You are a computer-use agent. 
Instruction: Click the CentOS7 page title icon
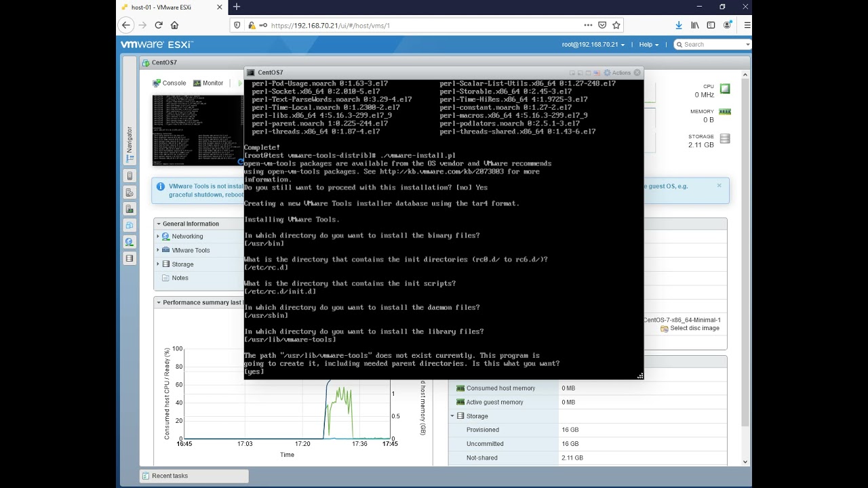(145, 62)
